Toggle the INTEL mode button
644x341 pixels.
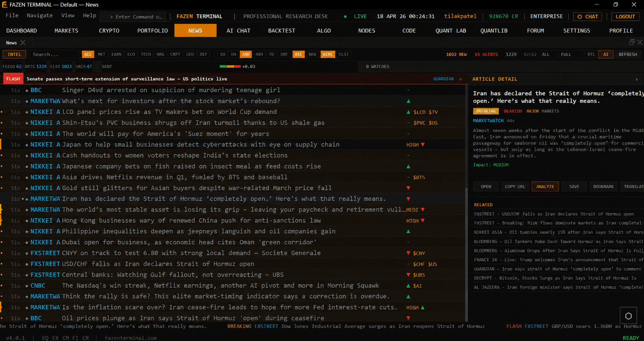coord(15,55)
